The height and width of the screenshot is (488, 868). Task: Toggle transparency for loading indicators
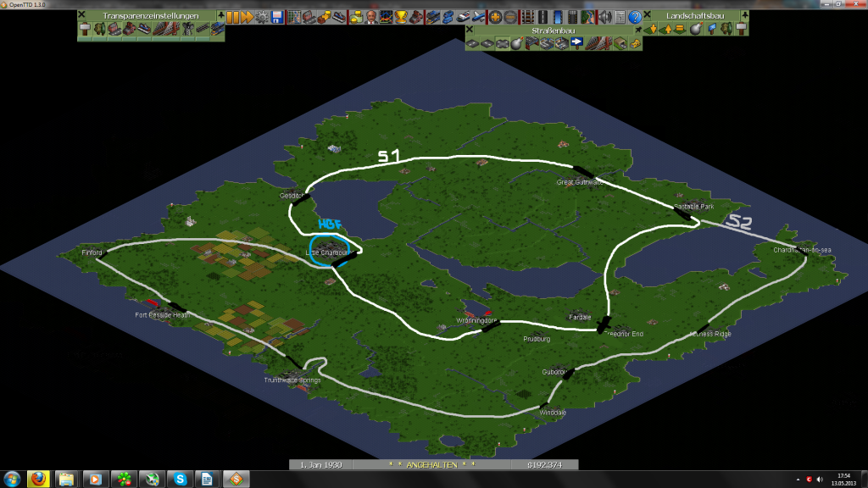tap(218, 28)
